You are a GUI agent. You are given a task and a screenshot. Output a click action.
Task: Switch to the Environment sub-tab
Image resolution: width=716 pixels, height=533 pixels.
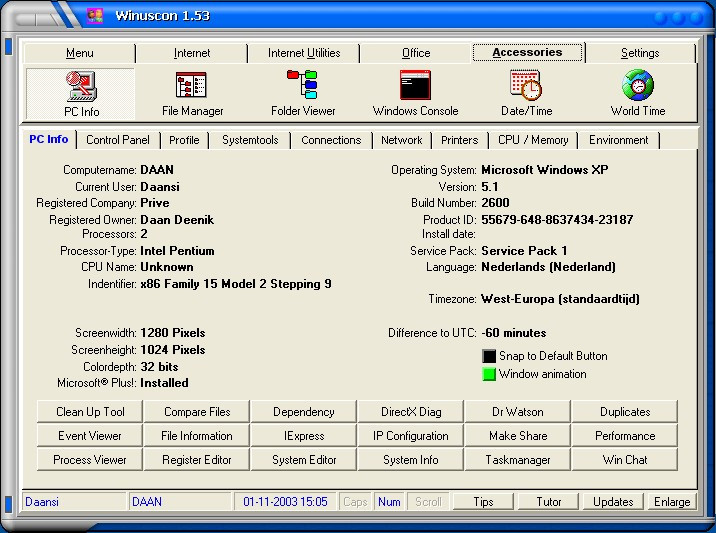coord(618,140)
